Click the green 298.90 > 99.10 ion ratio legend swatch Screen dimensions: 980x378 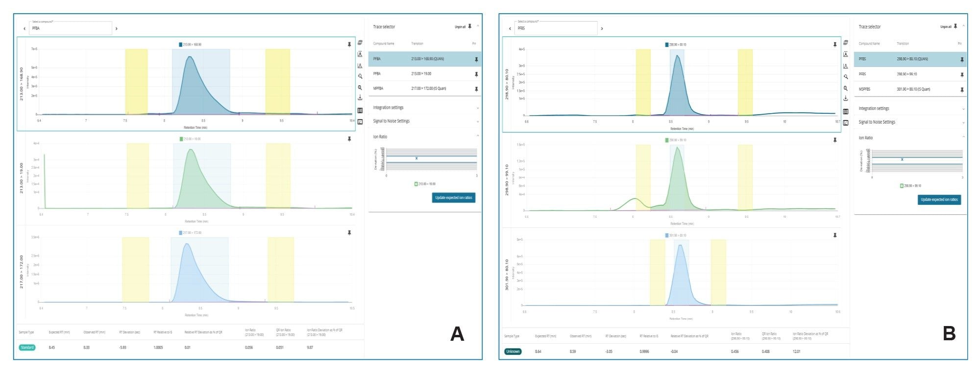(902, 186)
